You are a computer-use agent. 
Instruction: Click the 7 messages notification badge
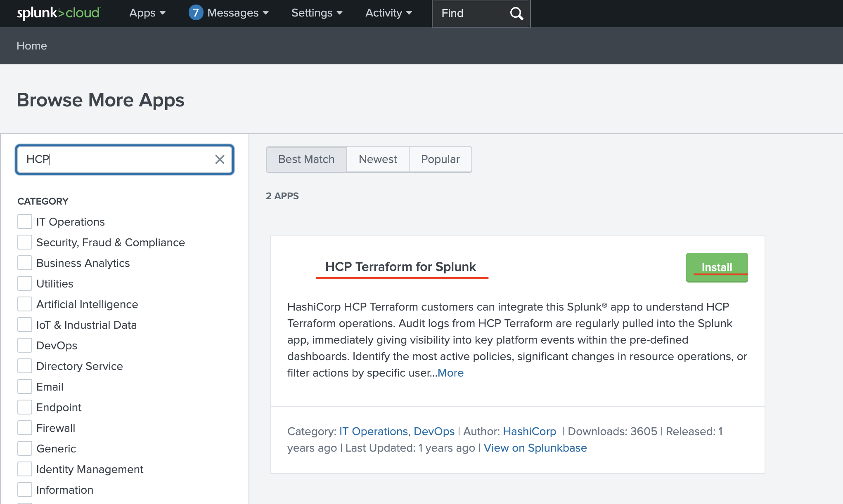click(196, 13)
